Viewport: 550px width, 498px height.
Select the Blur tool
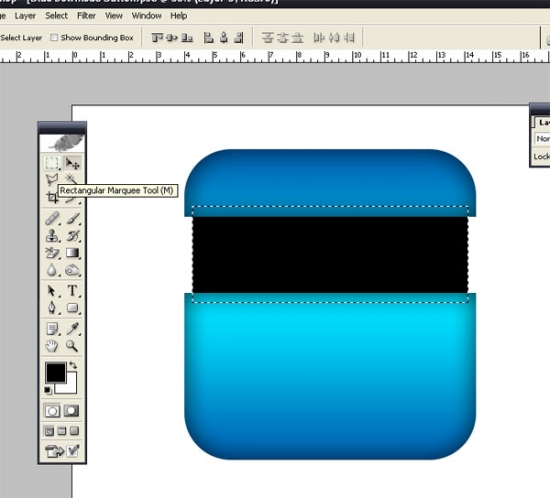point(52,270)
